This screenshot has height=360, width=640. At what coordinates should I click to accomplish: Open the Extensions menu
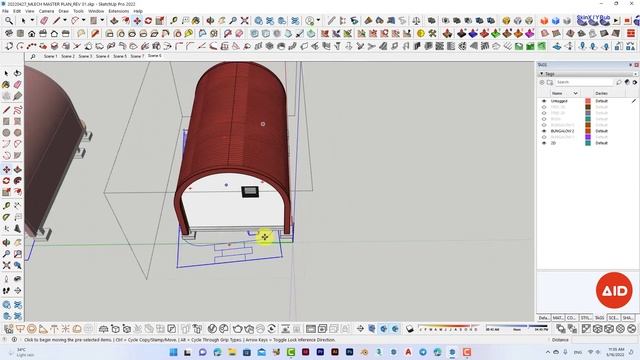pos(119,11)
